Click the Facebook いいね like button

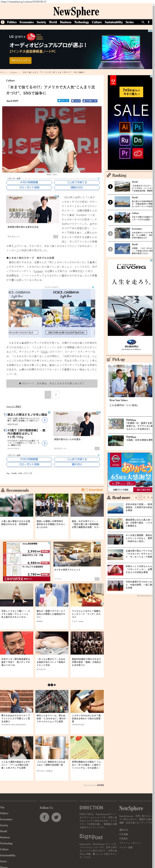90,101
